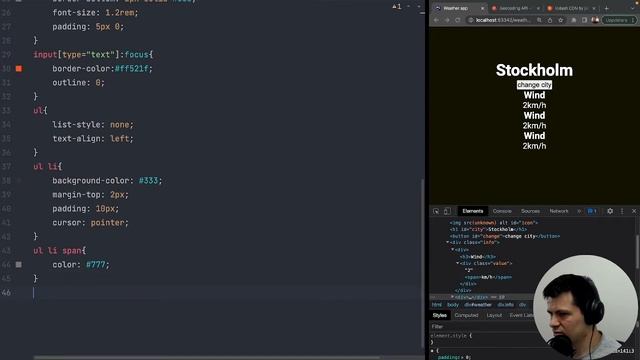The width and height of the screenshot is (640, 360).
Task: Open the browser extensions icon
Action: coord(573,20)
